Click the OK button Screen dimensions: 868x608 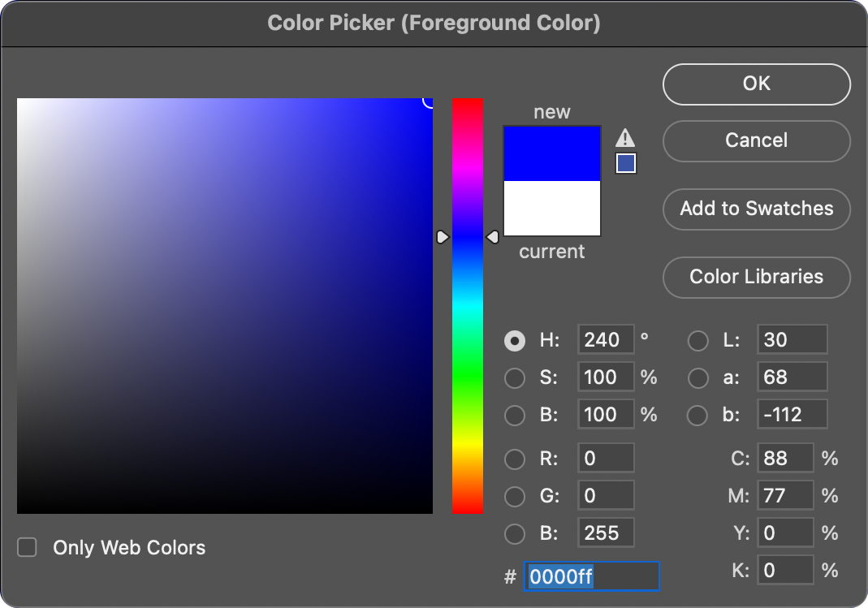(755, 84)
